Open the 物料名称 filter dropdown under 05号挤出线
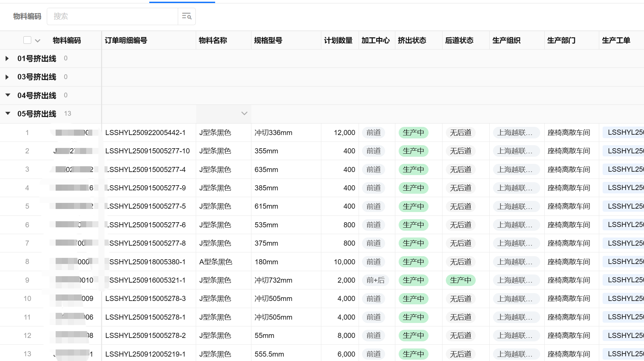This screenshot has height=361, width=644. [244, 113]
